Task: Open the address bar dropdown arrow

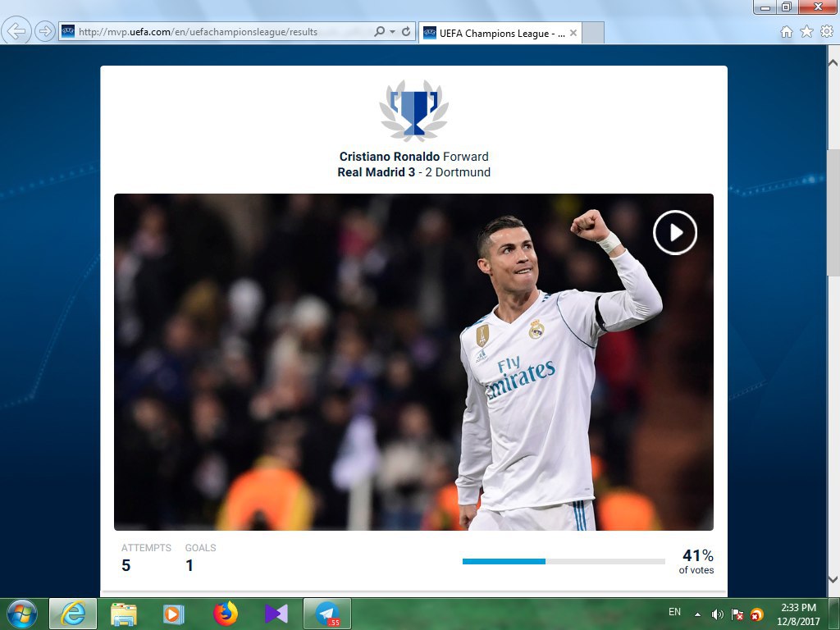Action: [x=393, y=32]
